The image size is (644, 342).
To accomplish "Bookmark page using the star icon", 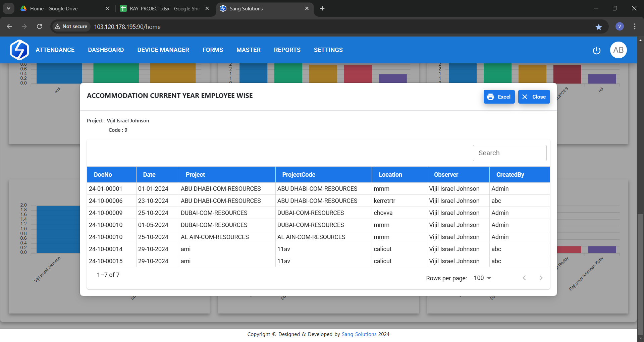I will pyautogui.click(x=599, y=27).
